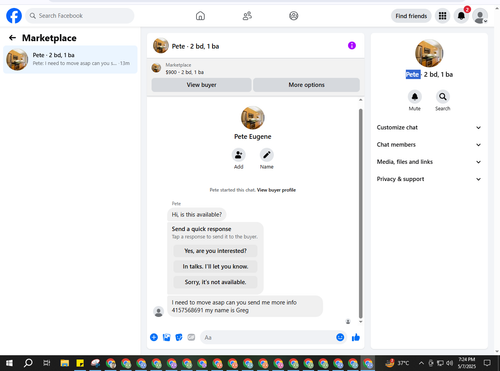The image size is (500, 371).
Task: Open File Explorer from taskbar
Action: [x=65, y=363]
